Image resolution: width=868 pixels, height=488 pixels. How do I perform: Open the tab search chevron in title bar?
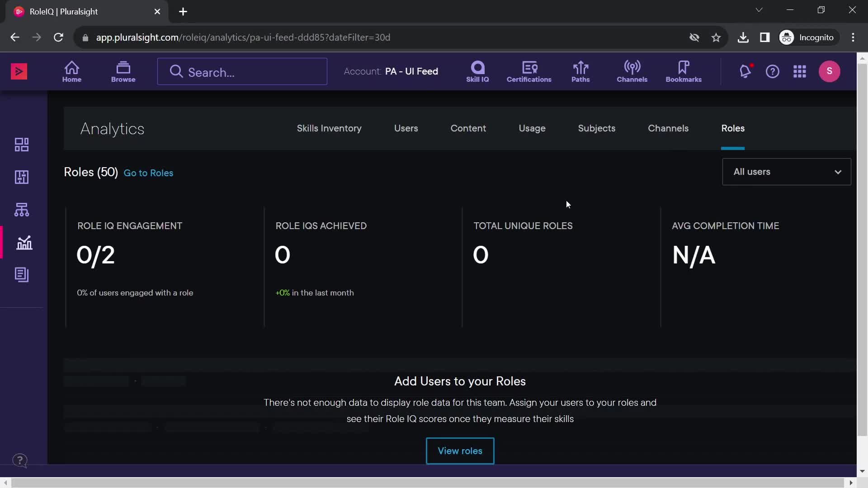click(759, 10)
